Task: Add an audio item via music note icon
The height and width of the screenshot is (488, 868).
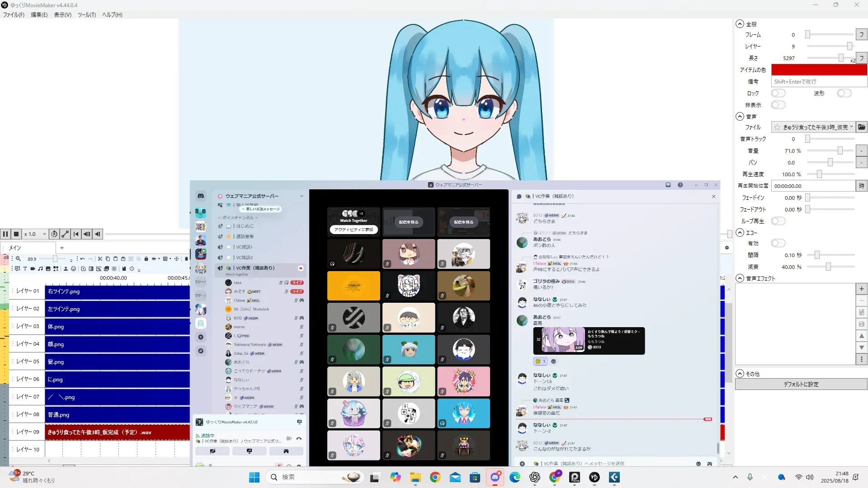Action: (x=40, y=268)
